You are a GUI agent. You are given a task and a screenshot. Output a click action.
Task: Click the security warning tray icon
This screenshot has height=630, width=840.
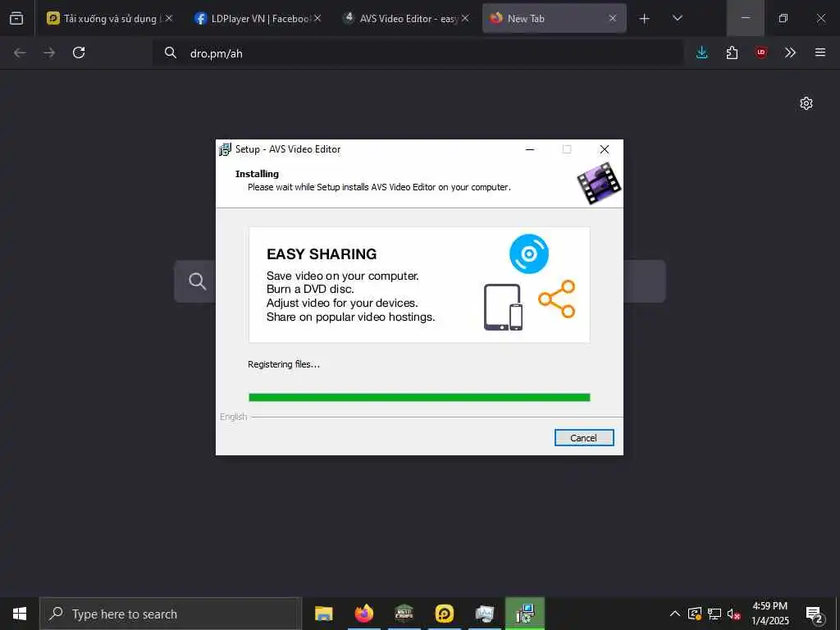(x=694, y=614)
